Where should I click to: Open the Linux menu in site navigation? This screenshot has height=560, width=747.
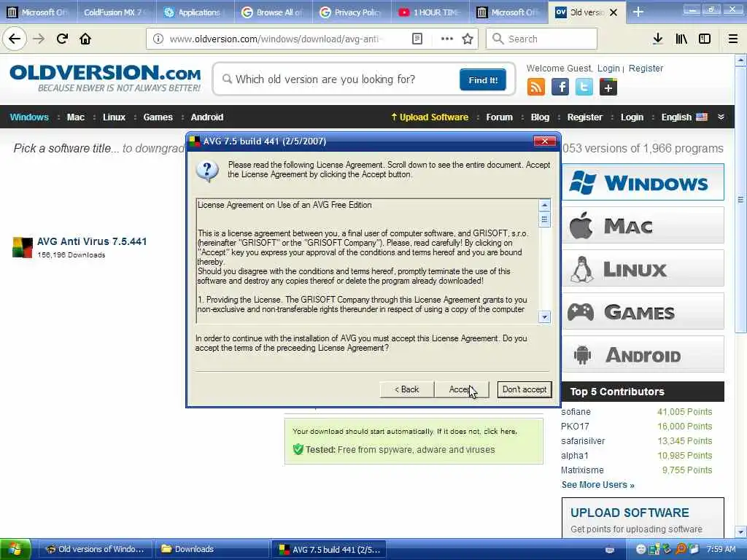[114, 117]
